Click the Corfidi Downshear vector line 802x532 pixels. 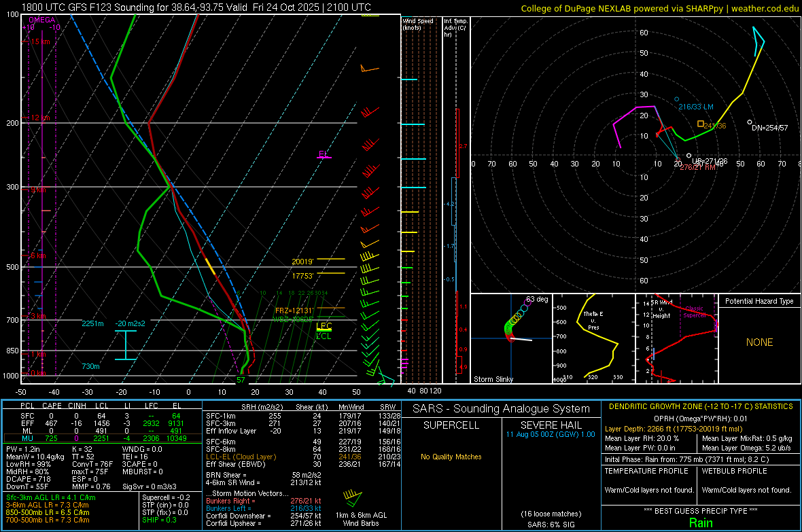(264, 516)
